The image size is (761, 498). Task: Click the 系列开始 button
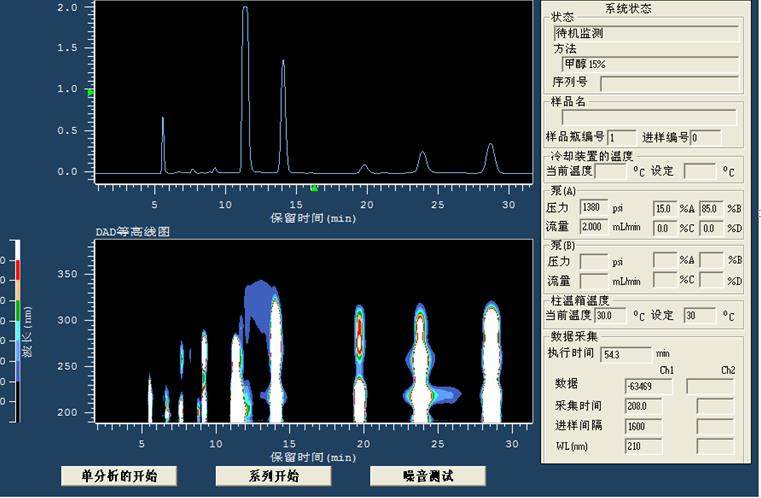(273, 476)
